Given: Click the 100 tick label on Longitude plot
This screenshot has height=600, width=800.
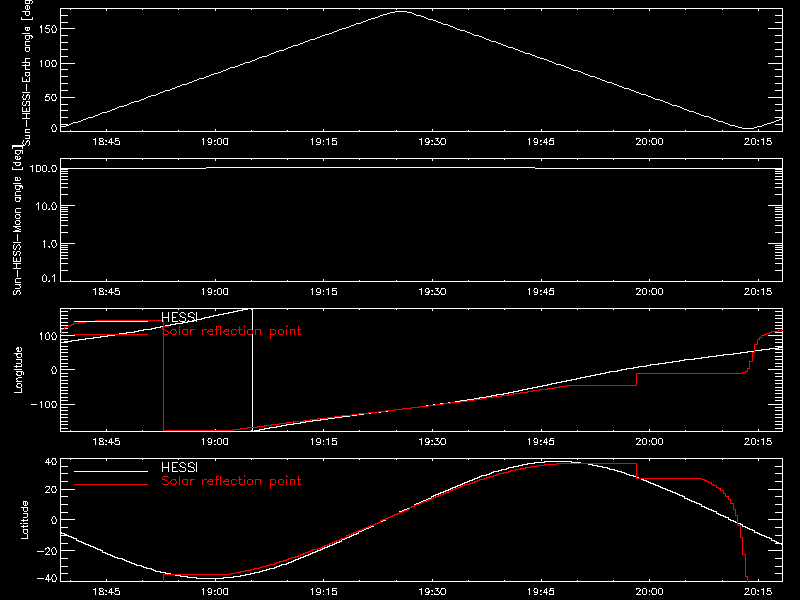Looking at the screenshot, I should (x=48, y=336).
